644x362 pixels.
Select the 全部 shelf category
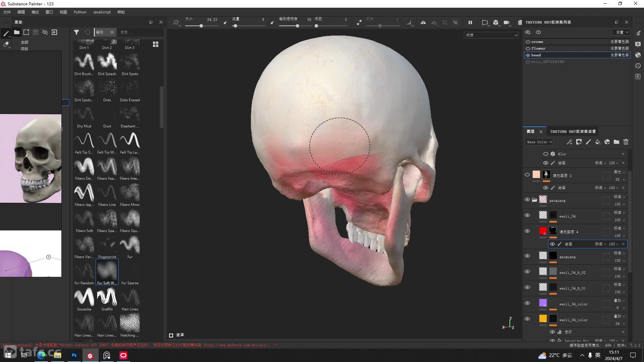coord(24,42)
